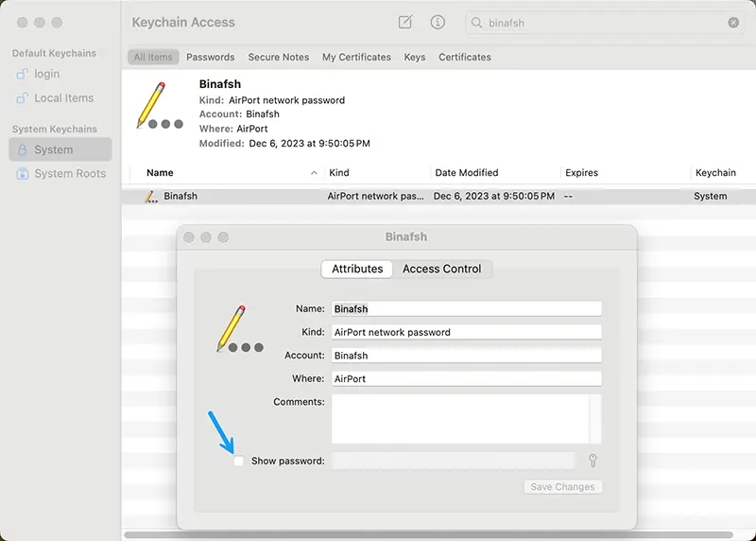Screen dimensions: 756x541
Task: Click the System Roots icon
Action: click(22, 174)
